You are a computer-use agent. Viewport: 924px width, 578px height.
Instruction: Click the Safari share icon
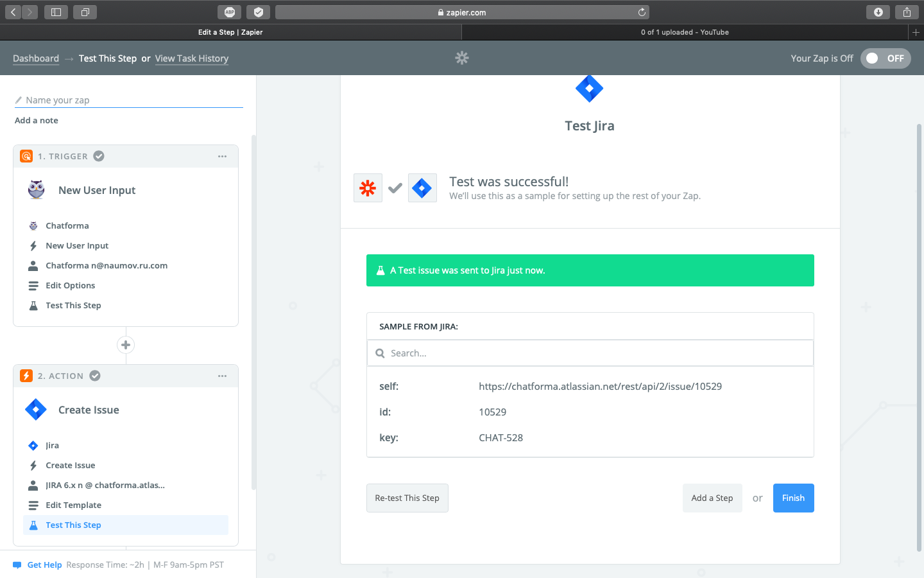pyautogui.click(x=907, y=12)
